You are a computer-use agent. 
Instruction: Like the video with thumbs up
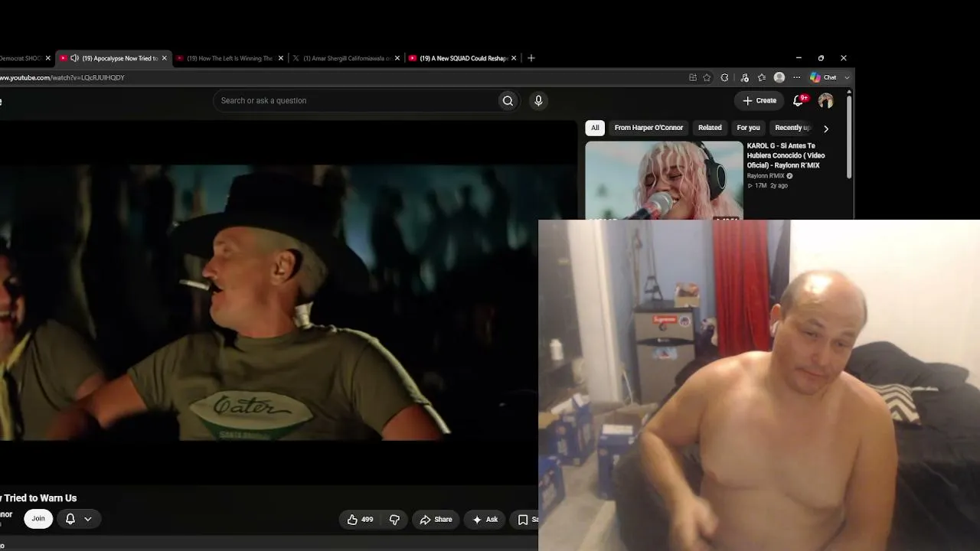359,520
